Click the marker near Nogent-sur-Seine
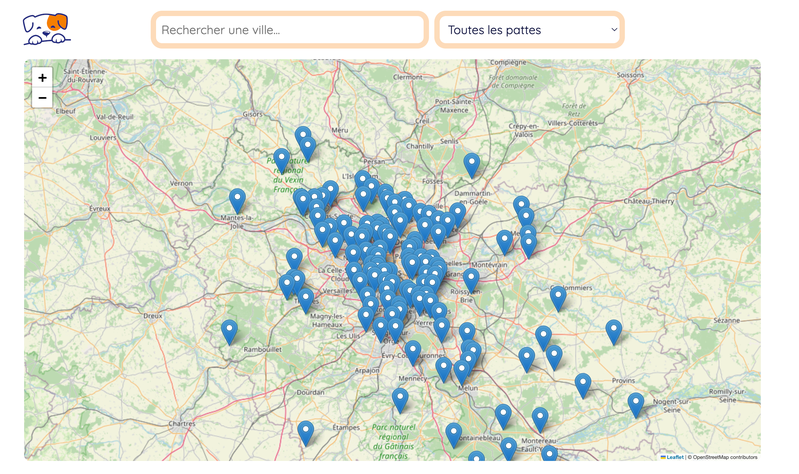Image resolution: width=799 pixels, height=474 pixels. point(635,405)
